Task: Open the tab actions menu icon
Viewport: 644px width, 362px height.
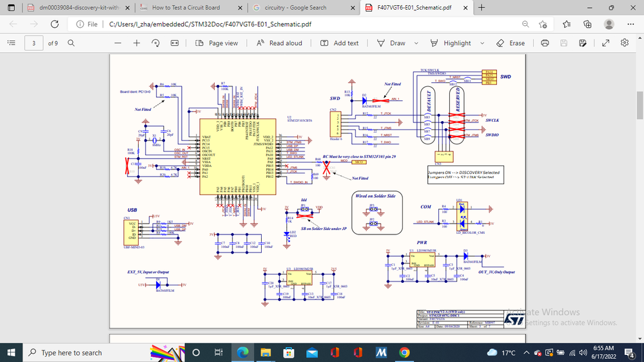Action: tap(11, 7)
